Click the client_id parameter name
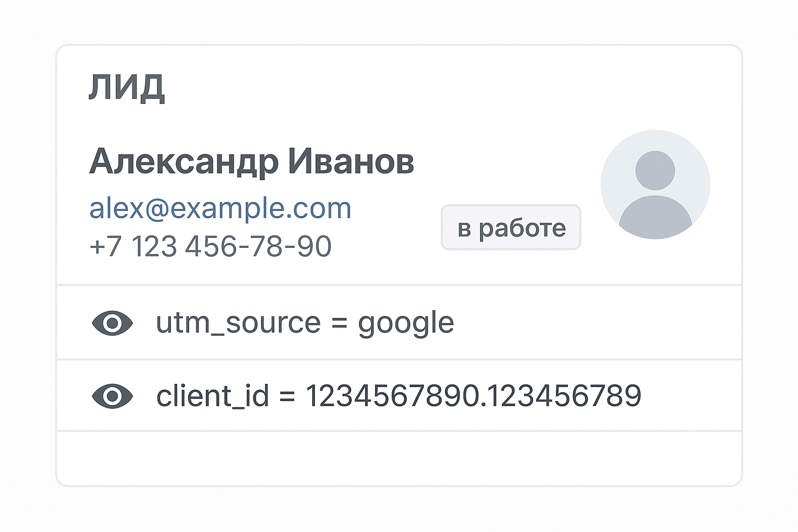The width and height of the screenshot is (798, 532). coord(212,396)
